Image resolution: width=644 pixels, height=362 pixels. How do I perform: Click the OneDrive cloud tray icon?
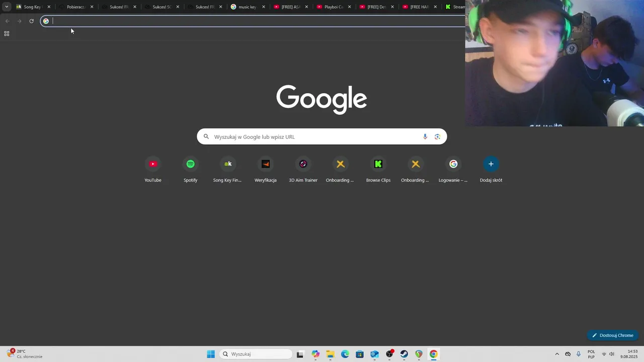[x=568, y=354]
